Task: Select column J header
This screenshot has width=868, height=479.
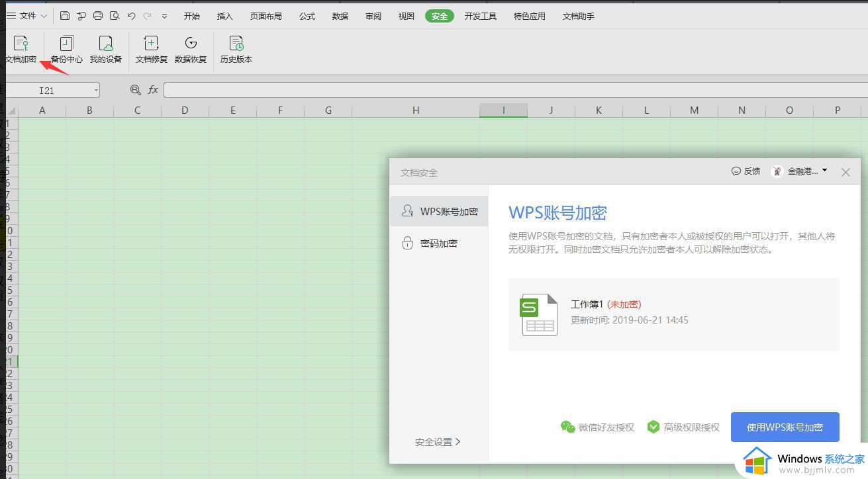Action: 551,110
